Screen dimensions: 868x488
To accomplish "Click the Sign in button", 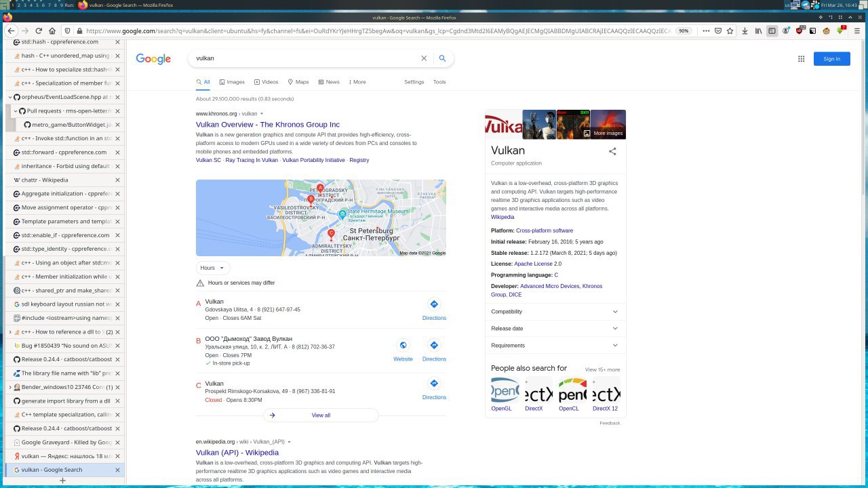I will click(x=832, y=59).
